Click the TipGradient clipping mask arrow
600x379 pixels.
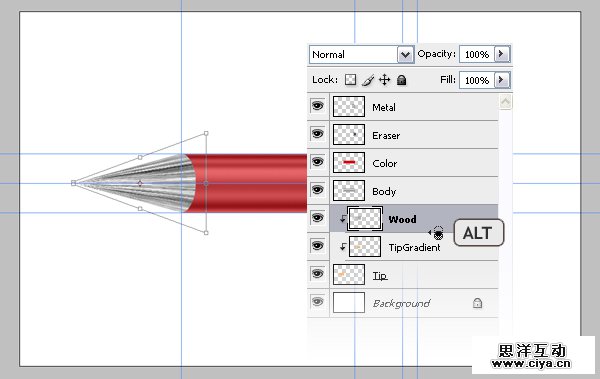pos(342,247)
